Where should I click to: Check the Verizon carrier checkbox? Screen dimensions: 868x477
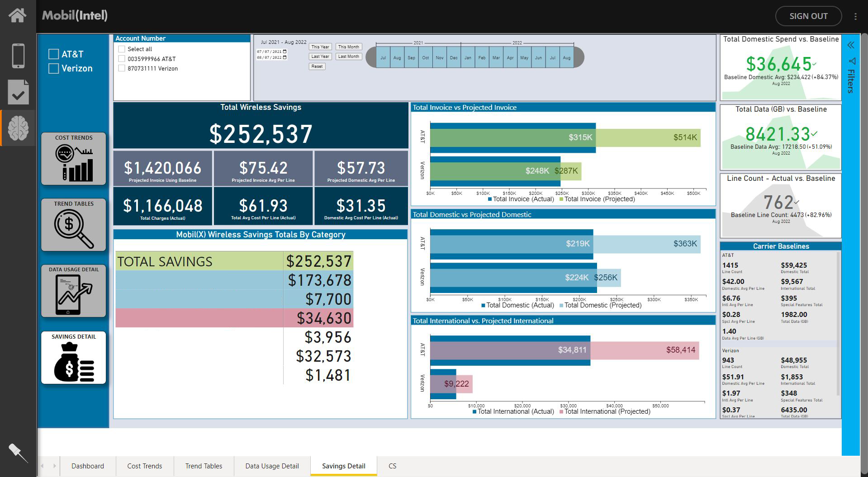tap(53, 68)
